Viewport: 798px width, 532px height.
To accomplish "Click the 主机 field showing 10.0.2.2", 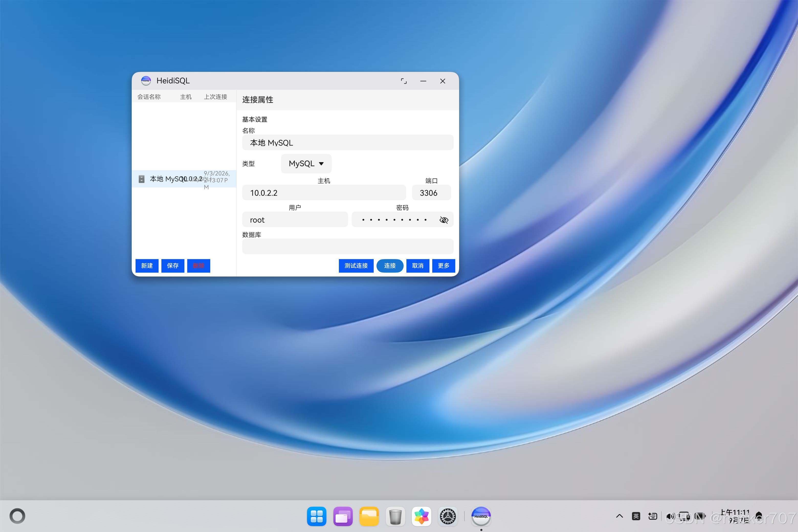I will pyautogui.click(x=324, y=193).
